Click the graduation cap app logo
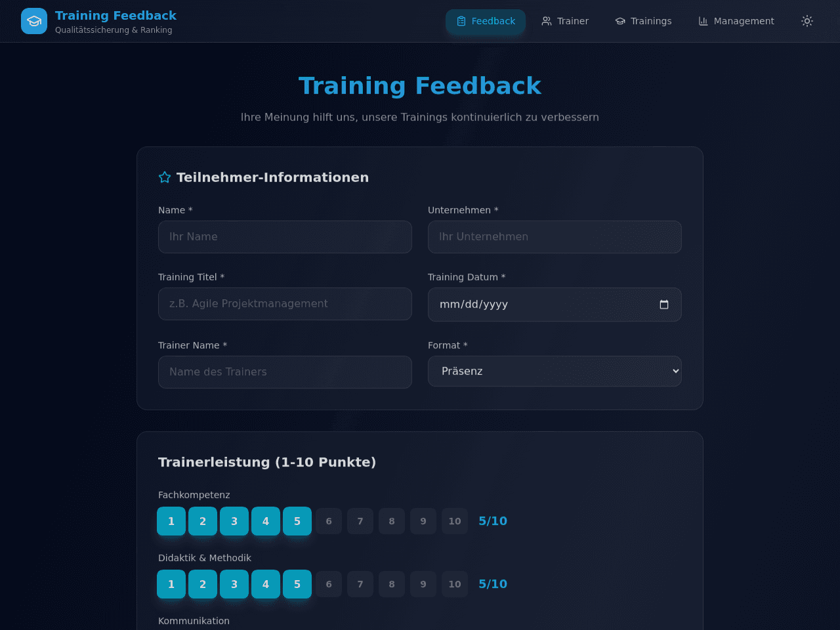 pyautogui.click(x=34, y=21)
